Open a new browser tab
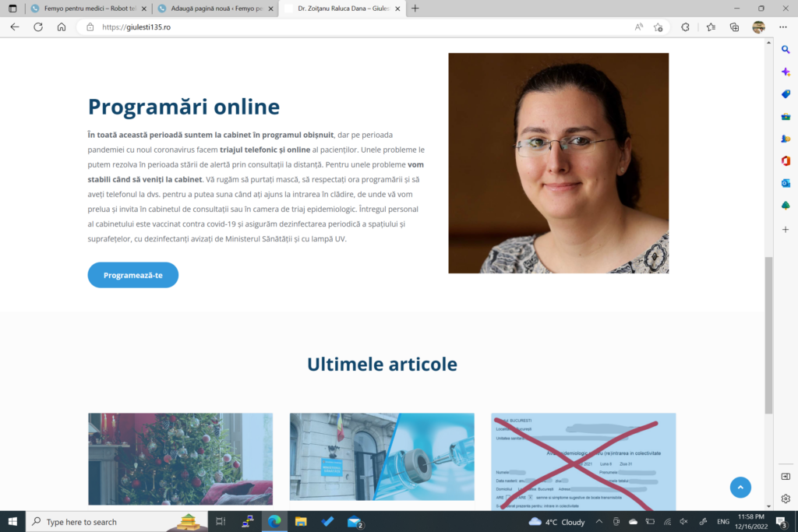The width and height of the screenshot is (798, 532). [415, 9]
